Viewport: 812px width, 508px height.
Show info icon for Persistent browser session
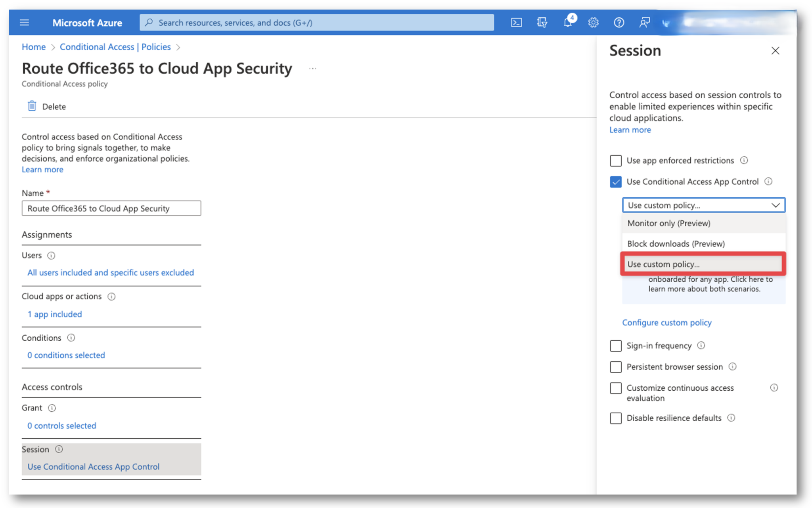pyautogui.click(x=732, y=367)
